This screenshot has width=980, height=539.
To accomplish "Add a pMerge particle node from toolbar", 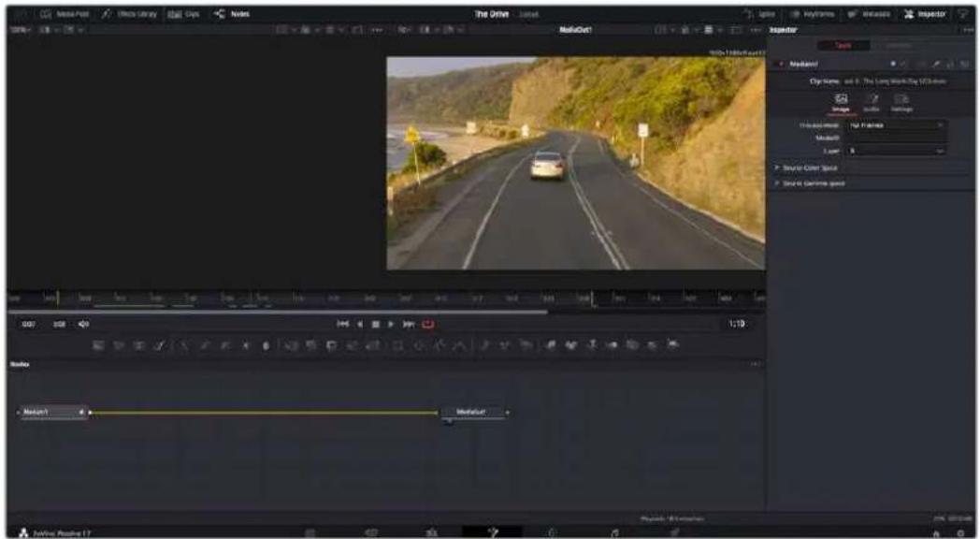I will coord(506,344).
